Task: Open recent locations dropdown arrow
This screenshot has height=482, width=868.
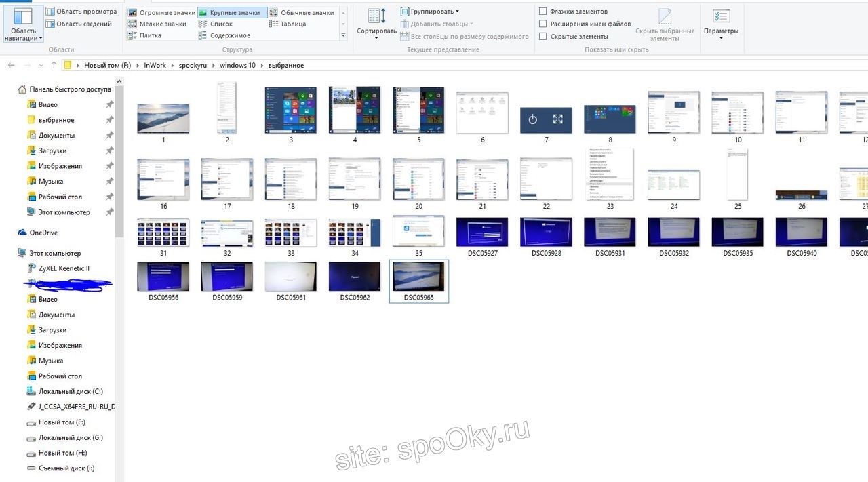Action: [x=41, y=66]
